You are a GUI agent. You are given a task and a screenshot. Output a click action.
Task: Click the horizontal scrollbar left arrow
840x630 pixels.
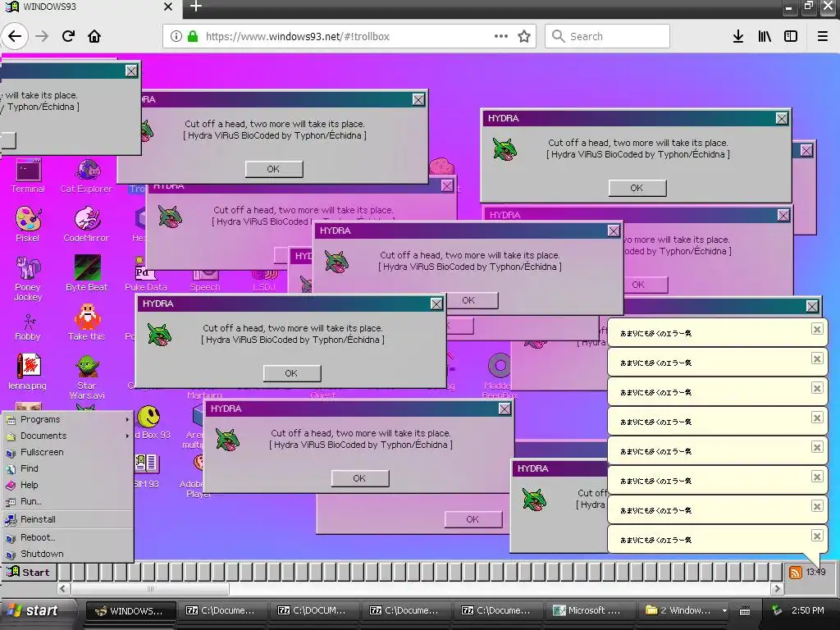[63, 589]
